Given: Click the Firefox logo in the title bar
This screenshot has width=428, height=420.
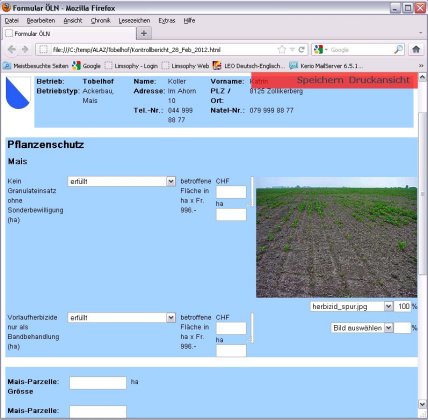Looking at the screenshot, I should click(6, 7).
